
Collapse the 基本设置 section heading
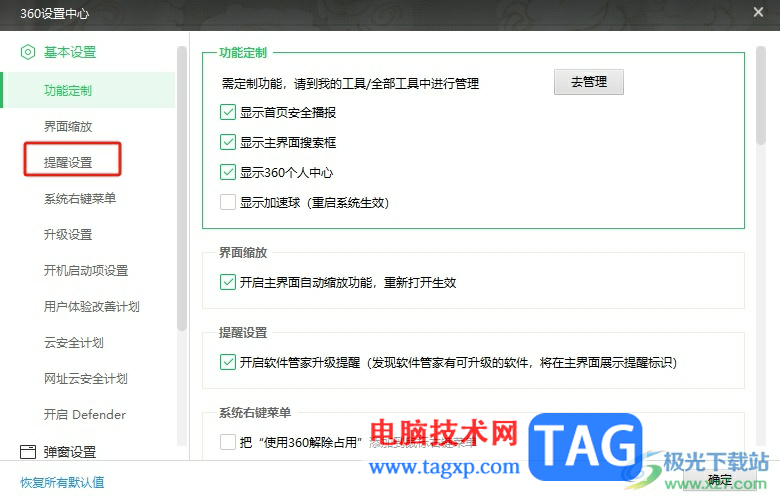[x=70, y=52]
